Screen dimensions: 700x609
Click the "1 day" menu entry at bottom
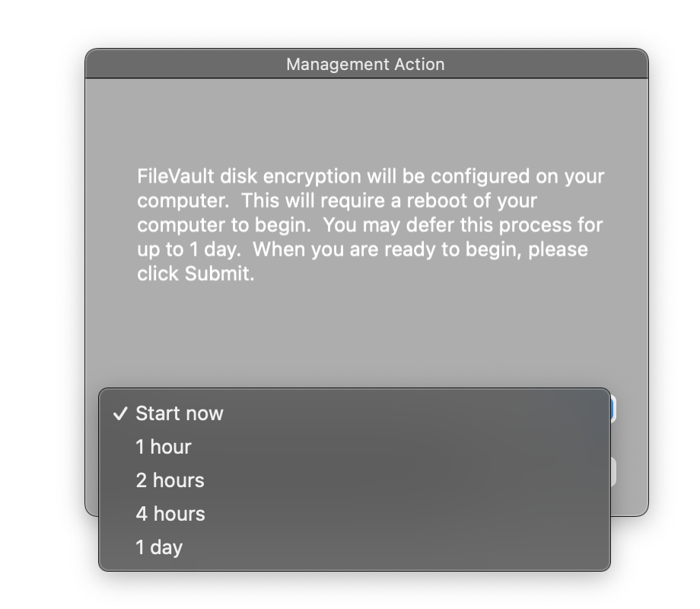click(158, 547)
